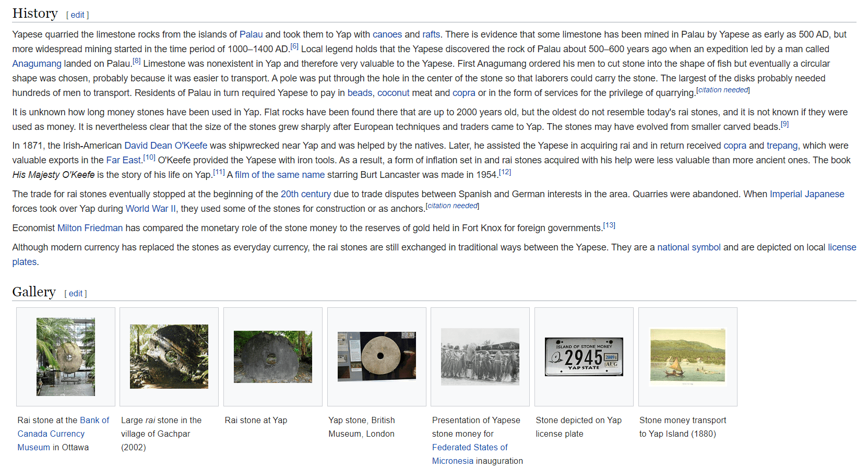Go to the David Dean O'Keefe article
868x468 pixels.
coord(165,146)
